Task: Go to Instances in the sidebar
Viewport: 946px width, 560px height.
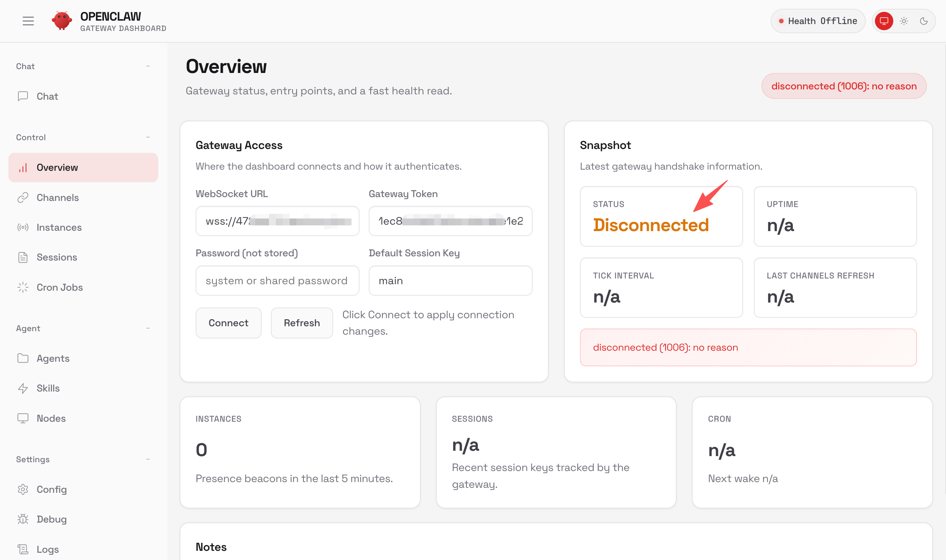Action: point(59,227)
